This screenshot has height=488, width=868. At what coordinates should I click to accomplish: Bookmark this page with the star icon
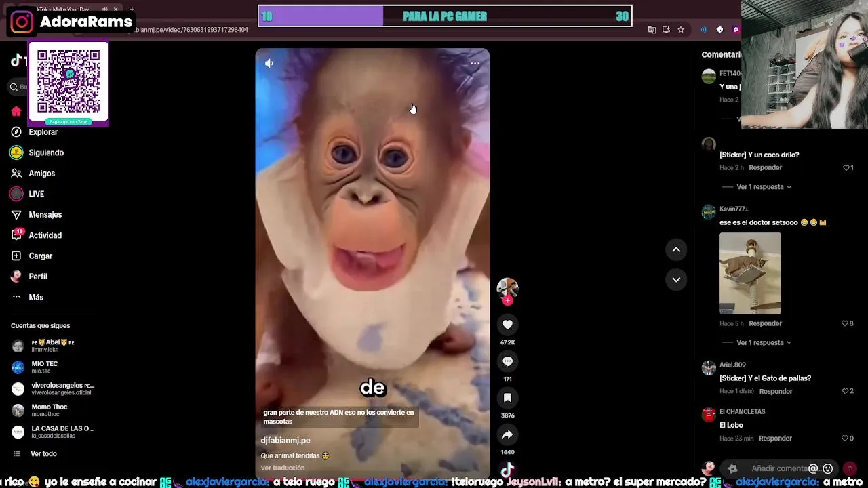pyautogui.click(x=681, y=30)
